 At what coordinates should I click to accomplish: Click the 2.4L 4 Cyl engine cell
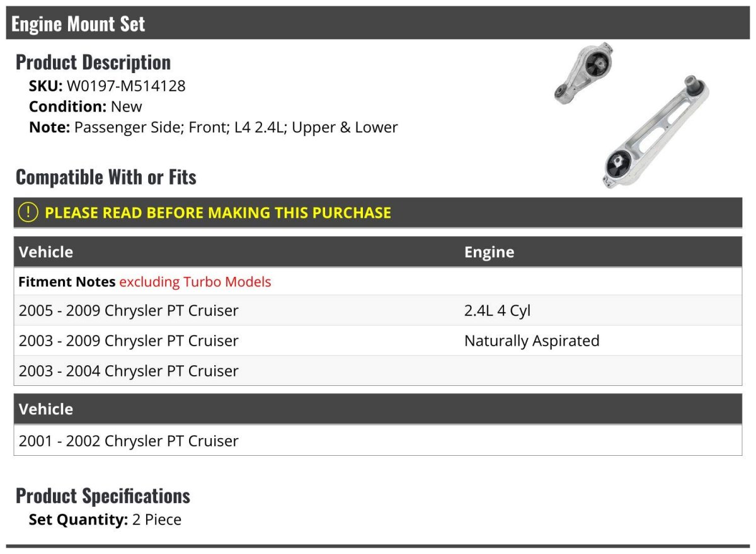pyautogui.click(x=498, y=310)
